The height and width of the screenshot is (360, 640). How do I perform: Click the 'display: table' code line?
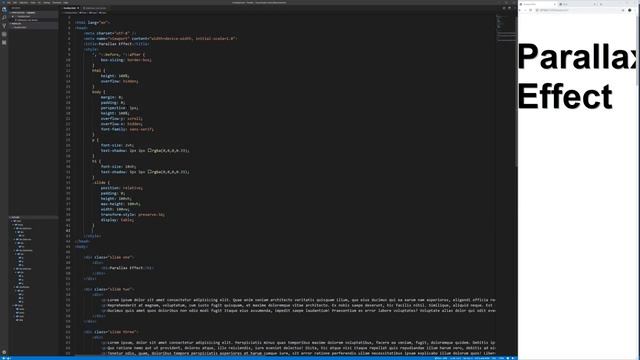(x=117, y=220)
